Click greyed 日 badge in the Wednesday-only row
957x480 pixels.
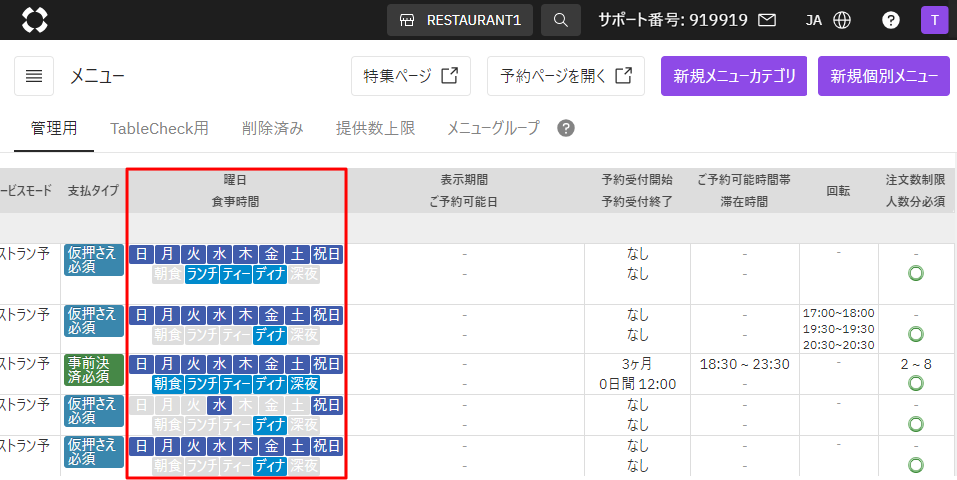[141, 405]
